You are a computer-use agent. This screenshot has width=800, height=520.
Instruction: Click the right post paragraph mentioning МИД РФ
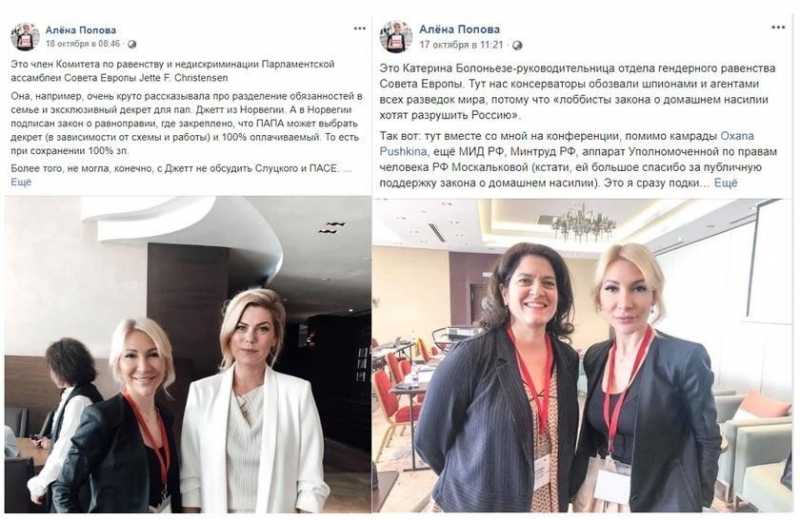[x=579, y=159]
